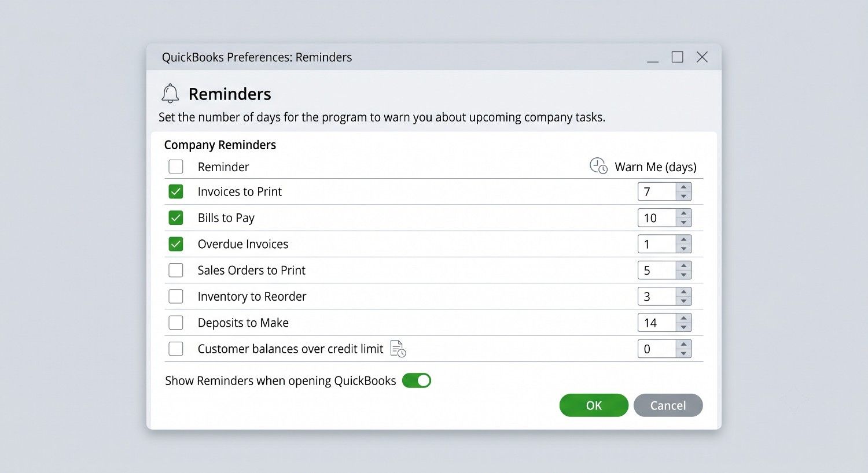The width and height of the screenshot is (868, 473).
Task: Check the Deposits to Make checkbox
Action: [176, 323]
